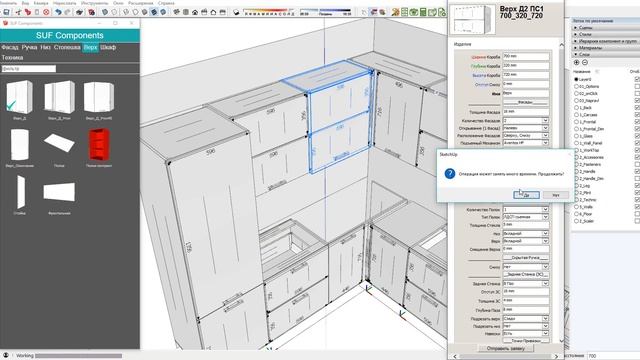
Task: Toggle visibility checkbox of 5_Walls layer
Action: [637, 207]
